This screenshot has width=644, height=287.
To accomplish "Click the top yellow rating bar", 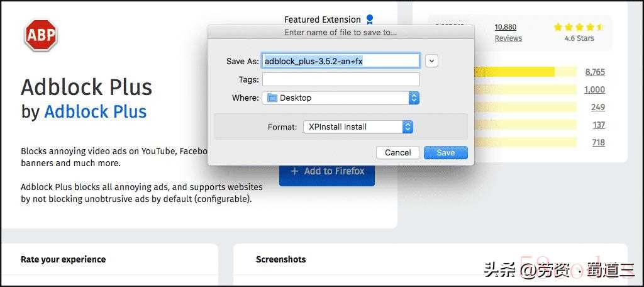I will (516, 72).
